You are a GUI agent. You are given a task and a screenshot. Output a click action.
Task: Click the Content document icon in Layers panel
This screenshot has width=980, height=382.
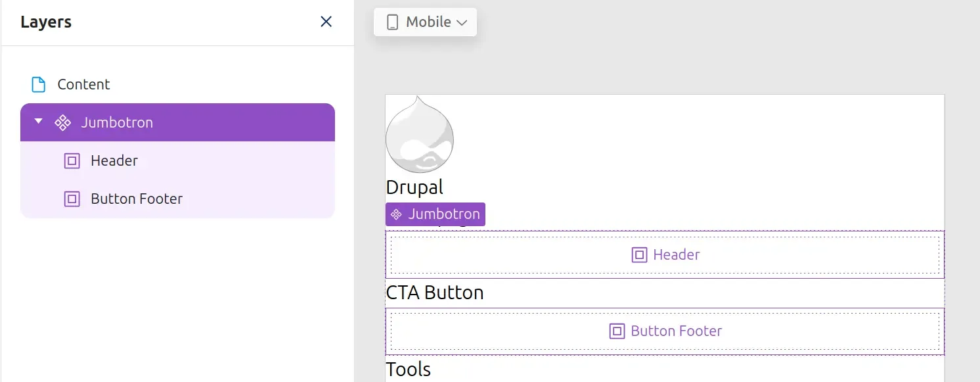coord(37,84)
